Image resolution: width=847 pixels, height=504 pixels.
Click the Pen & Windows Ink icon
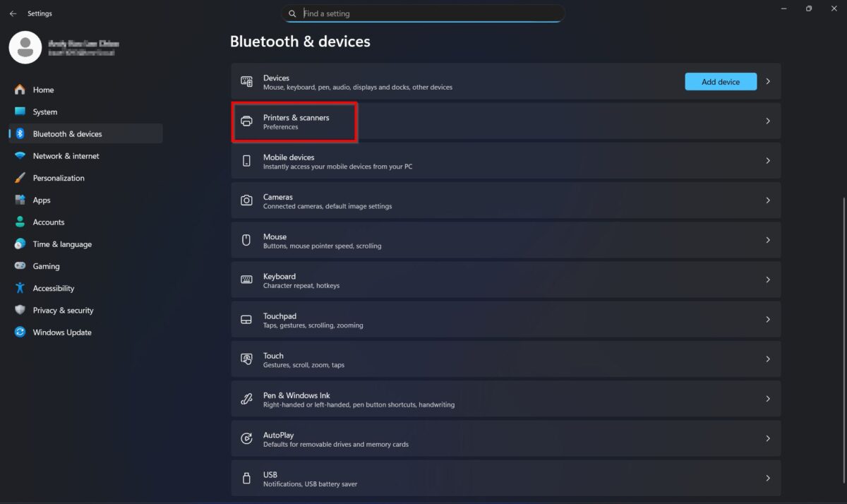click(x=246, y=399)
